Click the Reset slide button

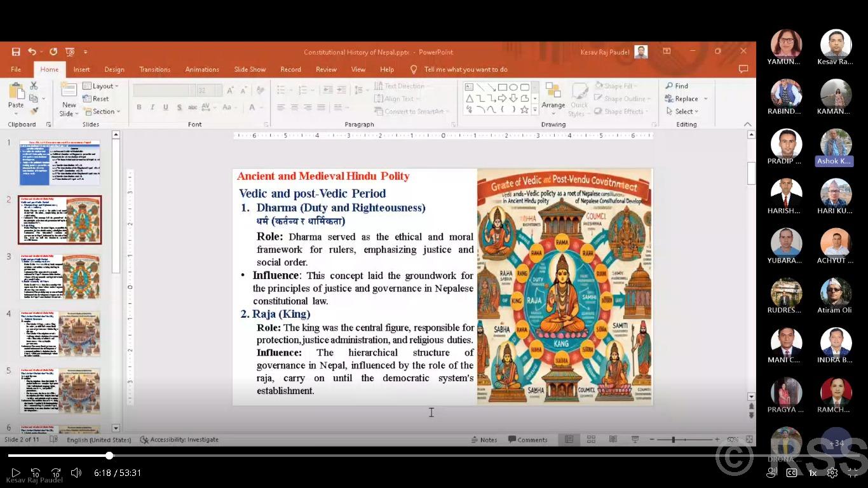click(97, 98)
